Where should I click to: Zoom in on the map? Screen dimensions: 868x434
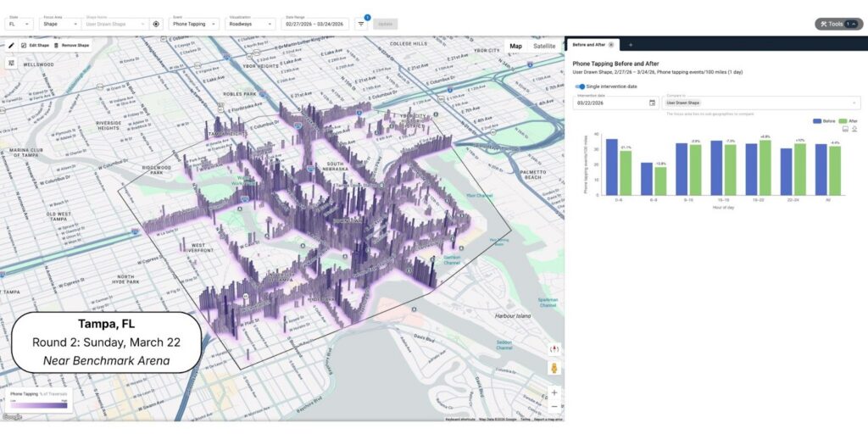pyautogui.click(x=554, y=392)
